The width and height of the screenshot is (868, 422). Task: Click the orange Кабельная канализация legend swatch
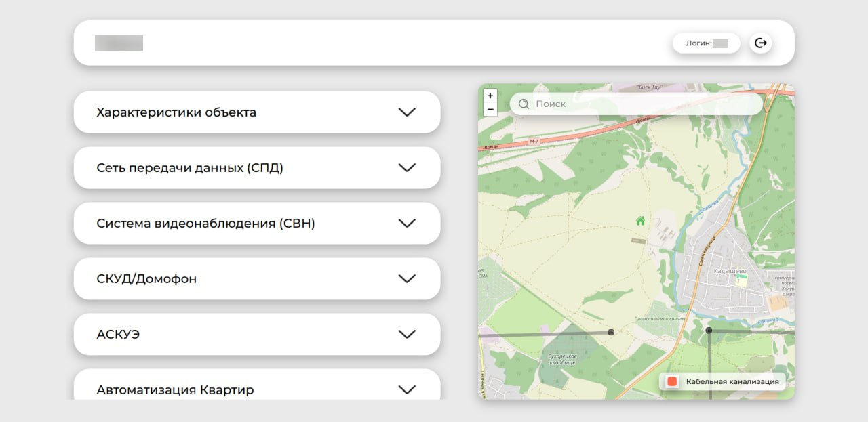click(672, 382)
